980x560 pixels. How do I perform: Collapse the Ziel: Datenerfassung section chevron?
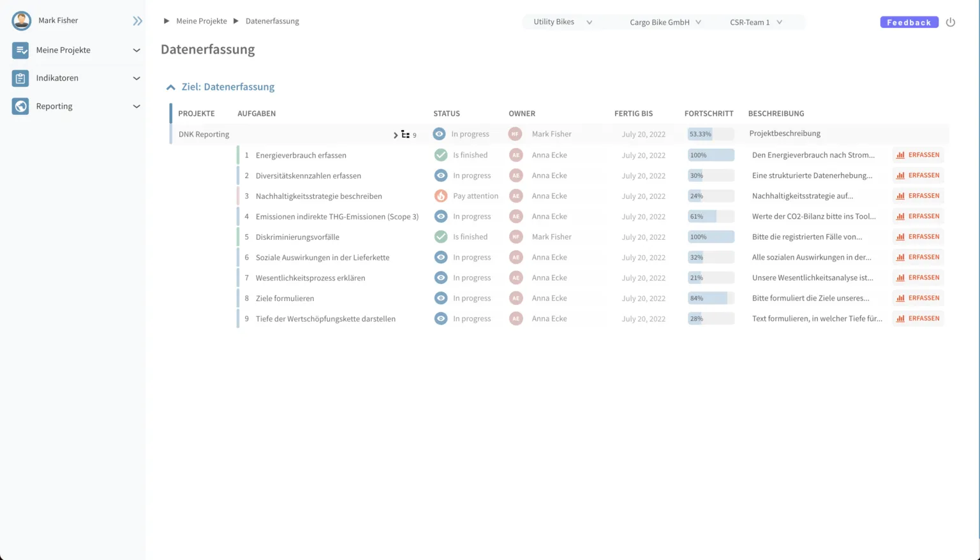click(170, 87)
